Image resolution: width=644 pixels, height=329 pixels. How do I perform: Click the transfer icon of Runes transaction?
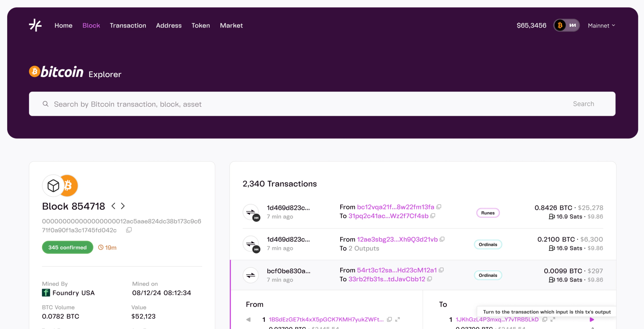(251, 212)
